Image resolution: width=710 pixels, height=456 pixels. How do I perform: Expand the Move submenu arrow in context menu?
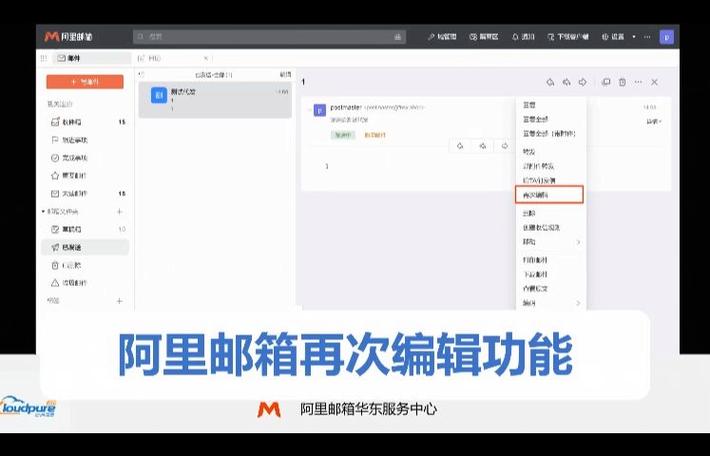(x=578, y=242)
